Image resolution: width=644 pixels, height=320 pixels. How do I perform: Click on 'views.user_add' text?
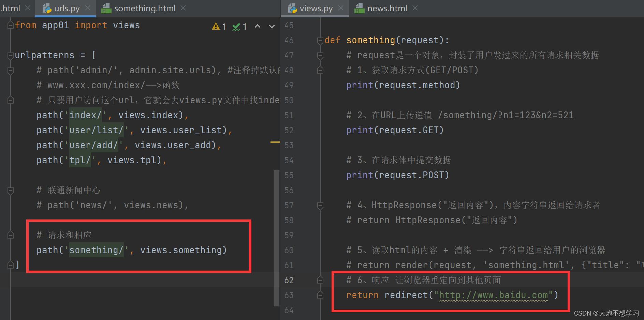pyautogui.click(x=173, y=145)
